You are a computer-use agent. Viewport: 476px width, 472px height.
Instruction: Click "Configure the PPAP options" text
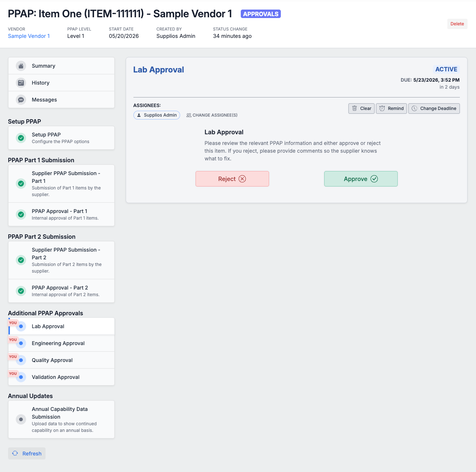(60, 142)
